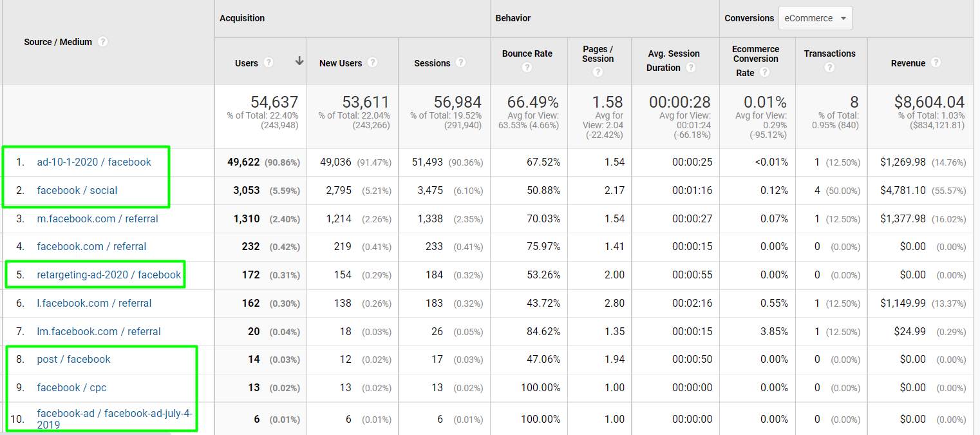The width and height of the screenshot is (980, 435).
Task: Sort by Pages / Session header
Action: click(x=598, y=53)
